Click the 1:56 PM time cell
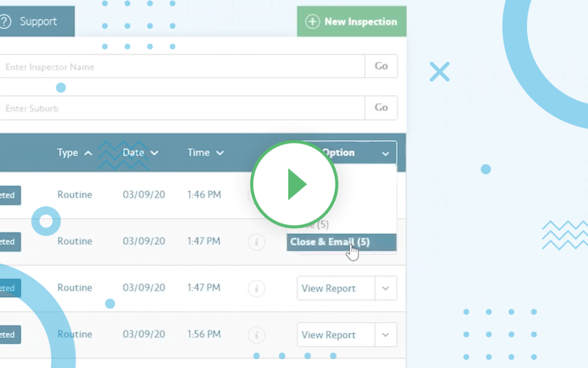The width and height of the screenshot is (588, 368). click(x=204, y=334)
